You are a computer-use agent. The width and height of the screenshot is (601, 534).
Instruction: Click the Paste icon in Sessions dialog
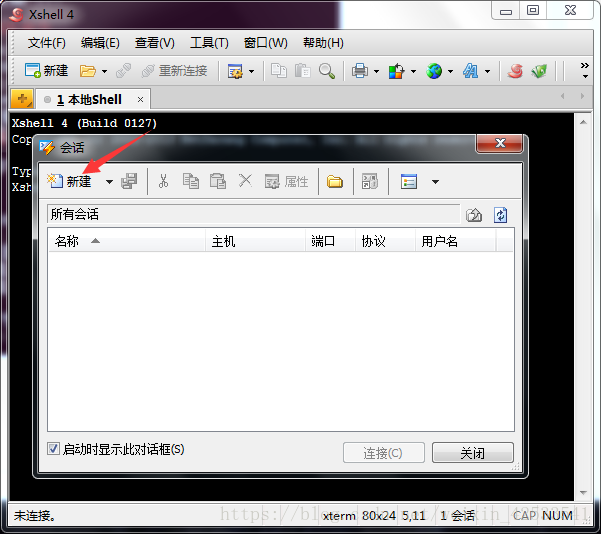click(218, 181)
